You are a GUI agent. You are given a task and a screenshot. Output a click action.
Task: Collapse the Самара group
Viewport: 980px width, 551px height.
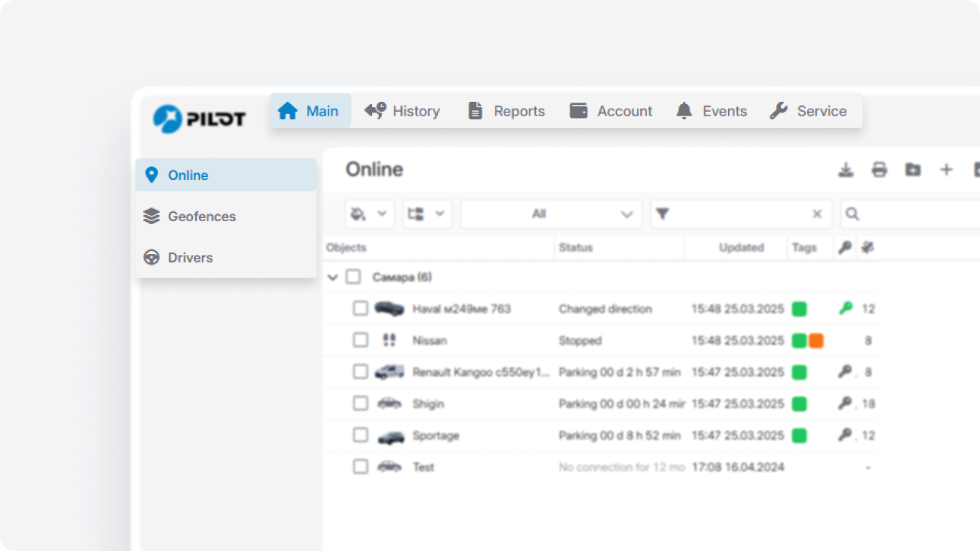point(332,277)
